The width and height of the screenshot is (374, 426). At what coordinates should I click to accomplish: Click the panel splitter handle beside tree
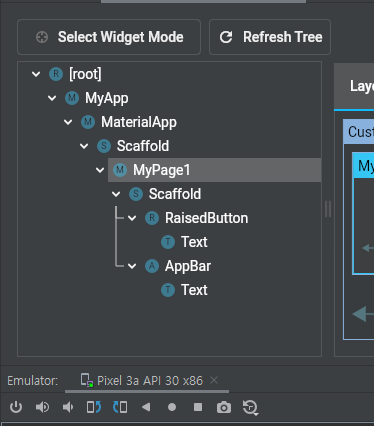[328, 209]
